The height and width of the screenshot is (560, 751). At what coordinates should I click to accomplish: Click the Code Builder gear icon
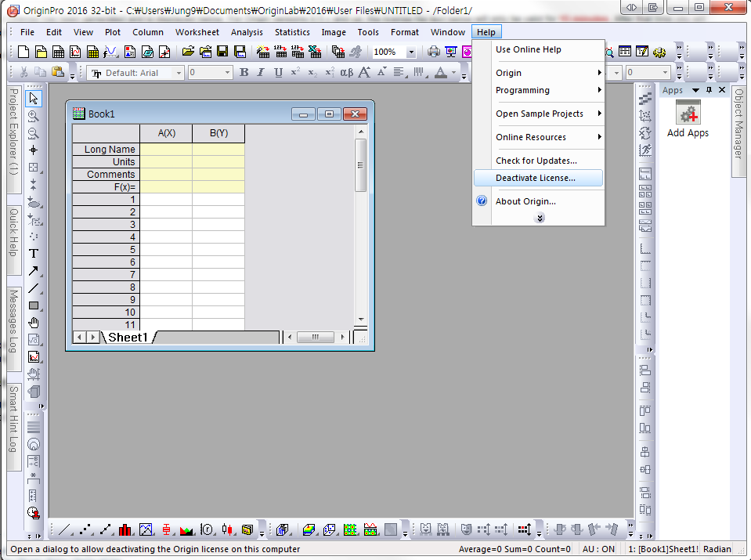pyautogui.click(x=659, y=52)
